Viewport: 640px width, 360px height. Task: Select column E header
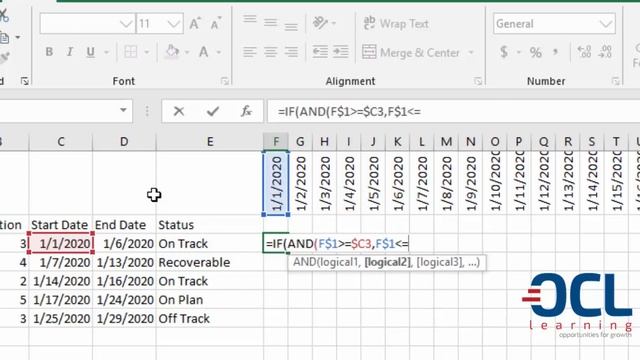210,142
